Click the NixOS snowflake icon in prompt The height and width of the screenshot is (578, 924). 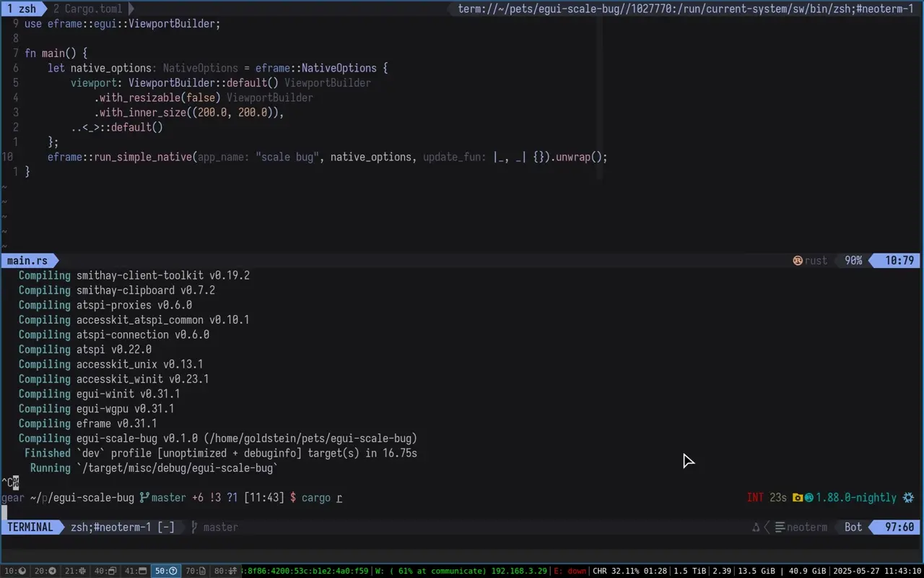pyautogui.click(x=908, y=498)
